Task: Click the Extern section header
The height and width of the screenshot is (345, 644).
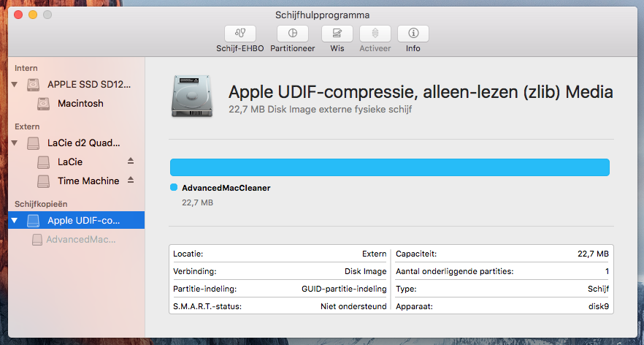Action: click(x=27, y=126)
